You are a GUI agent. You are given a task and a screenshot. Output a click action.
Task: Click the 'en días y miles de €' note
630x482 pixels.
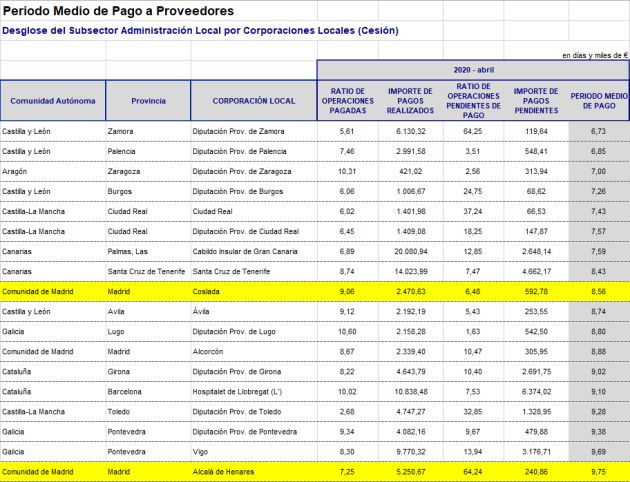click(x=595, y=55)
